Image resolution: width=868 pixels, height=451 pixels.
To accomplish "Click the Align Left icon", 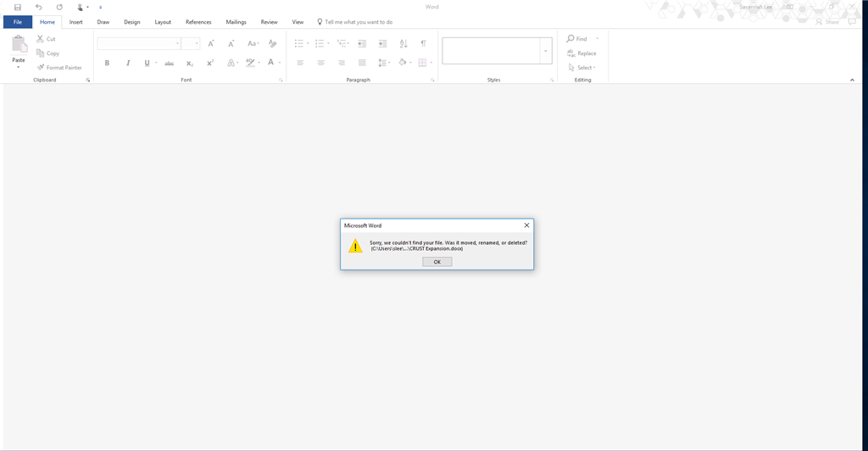I will pos(300,63).
